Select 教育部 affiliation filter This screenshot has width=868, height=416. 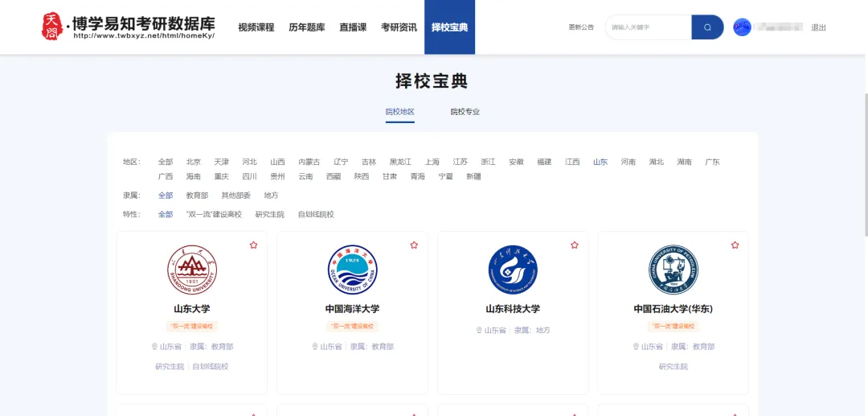197,196
